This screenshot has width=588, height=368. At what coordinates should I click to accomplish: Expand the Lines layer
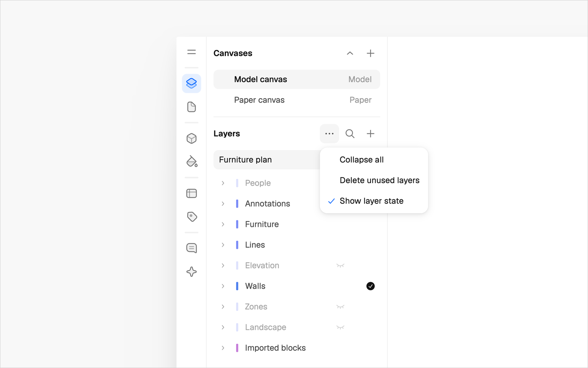(x=223, y=245)
